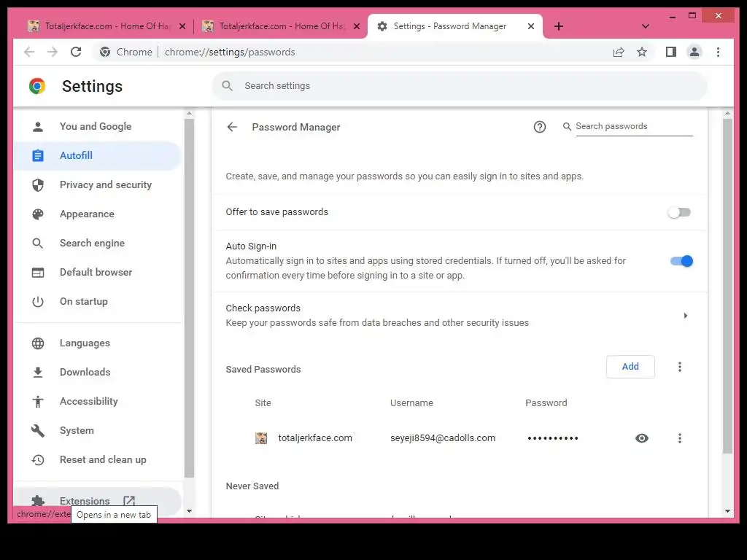
Task: Click the wrench icon for System
Action: [38, 430]
